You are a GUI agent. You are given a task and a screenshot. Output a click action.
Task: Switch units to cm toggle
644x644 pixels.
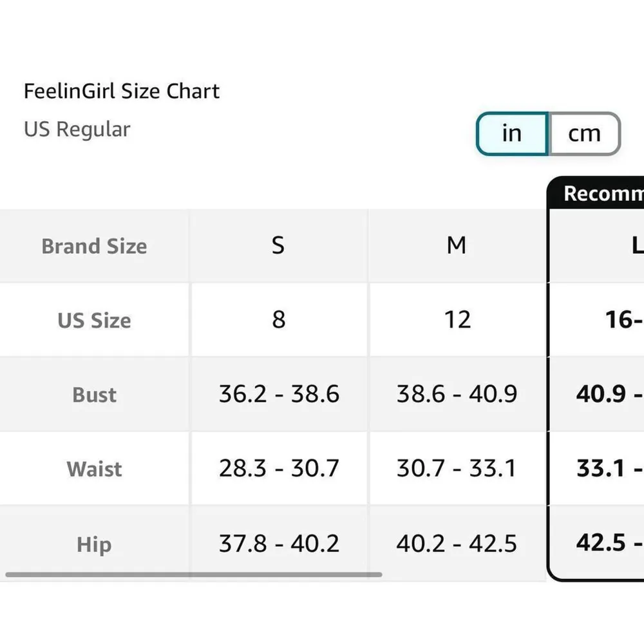click(x=584, y=133)
